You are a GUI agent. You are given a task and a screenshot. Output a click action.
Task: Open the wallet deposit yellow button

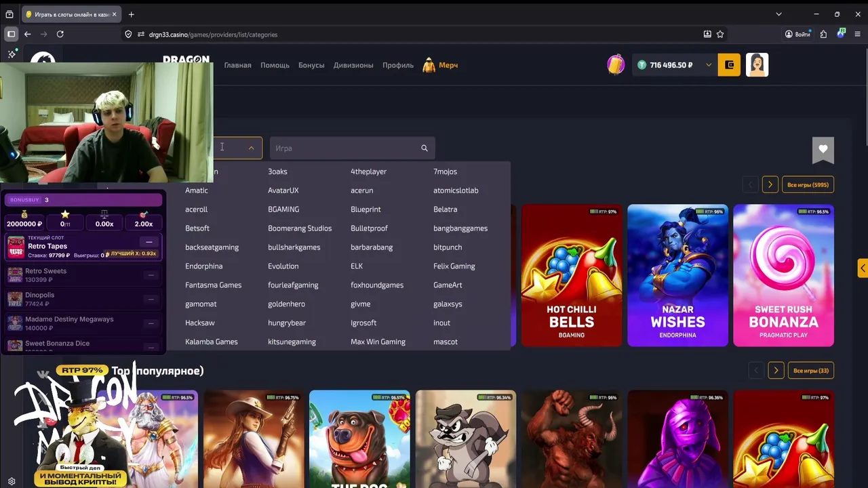click(730, 65)
